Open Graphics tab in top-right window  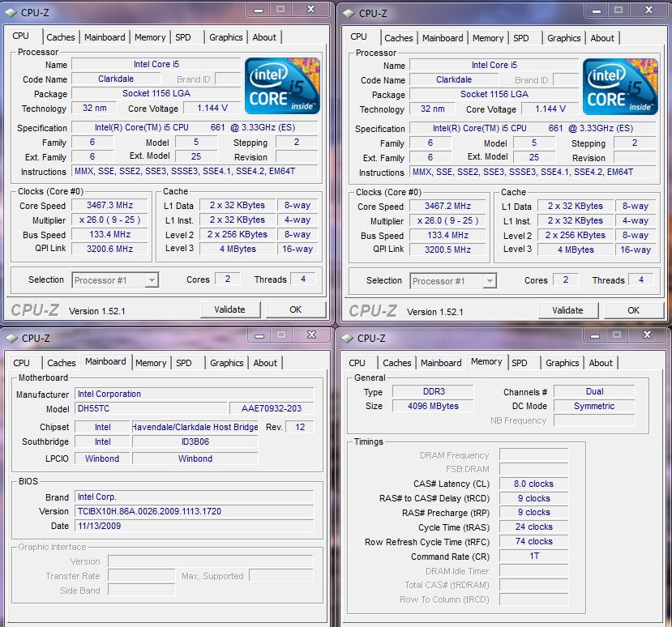pyautogui.click(x=564, y=38)
